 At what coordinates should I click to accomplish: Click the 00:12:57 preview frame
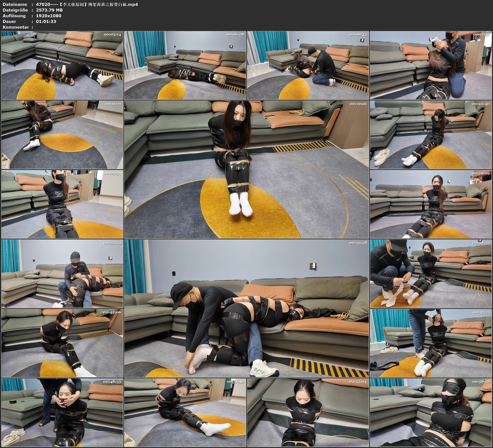(431, 65)
